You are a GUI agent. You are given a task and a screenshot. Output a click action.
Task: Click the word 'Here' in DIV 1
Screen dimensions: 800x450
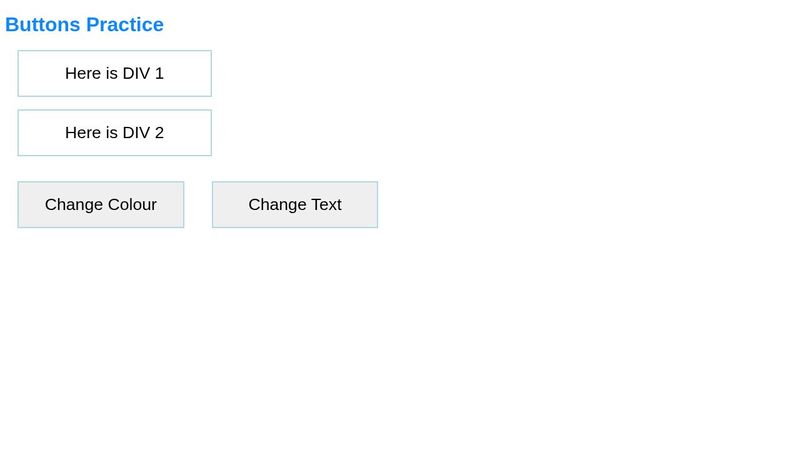click(x=83, y=74)
